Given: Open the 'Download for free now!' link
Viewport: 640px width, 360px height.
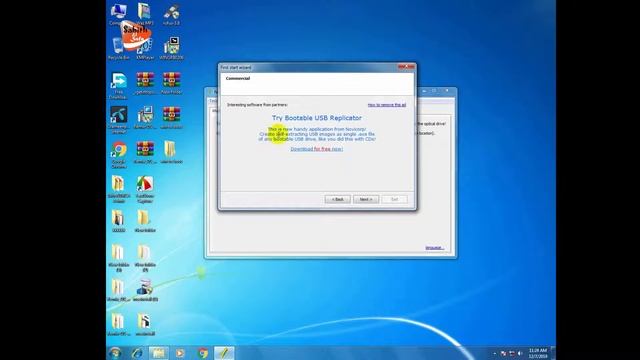Looking at the screenshot, I should point(317,149).
